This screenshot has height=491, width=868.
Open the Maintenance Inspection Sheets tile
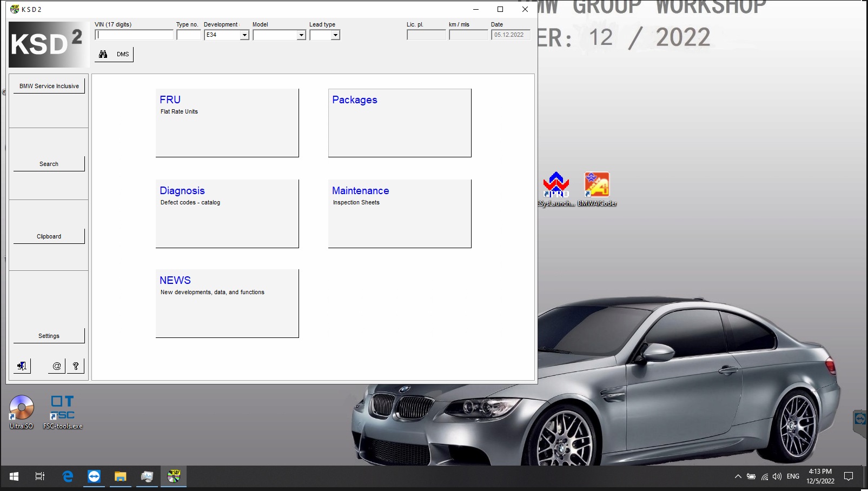tap(400, 214)
